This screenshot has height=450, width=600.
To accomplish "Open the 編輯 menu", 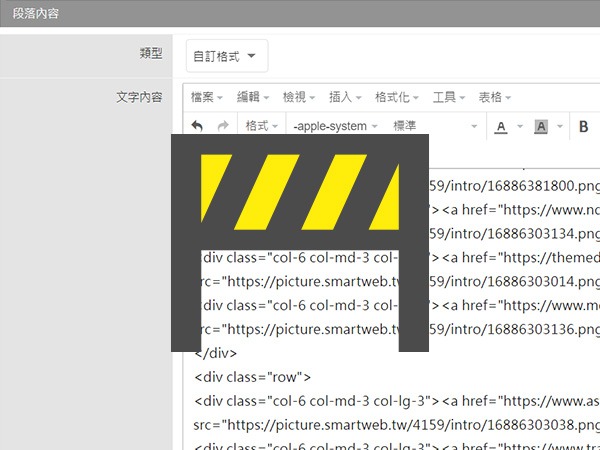I will tap(253, 97).
